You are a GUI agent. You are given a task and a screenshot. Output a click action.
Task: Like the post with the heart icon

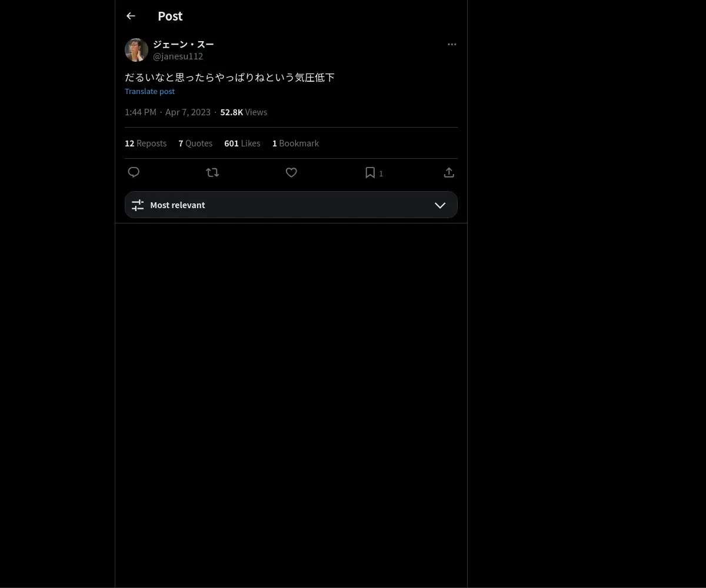tap(291, 172)
